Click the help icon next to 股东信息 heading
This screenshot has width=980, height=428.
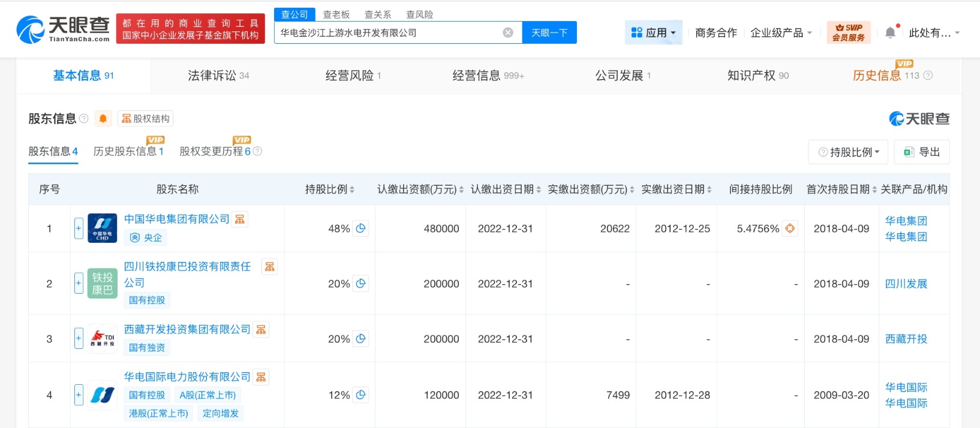point(84,119)
